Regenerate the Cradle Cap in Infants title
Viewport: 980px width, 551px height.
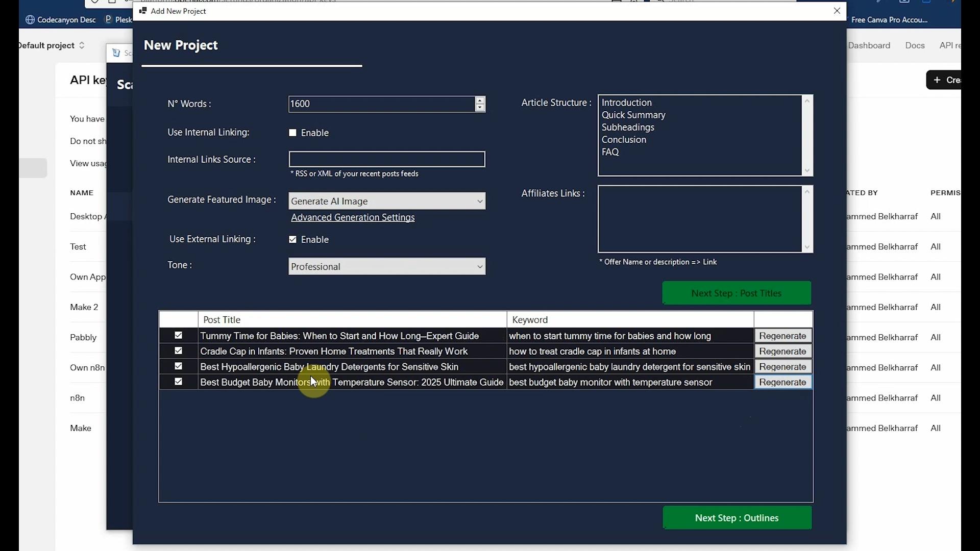[x=782, y=351]
